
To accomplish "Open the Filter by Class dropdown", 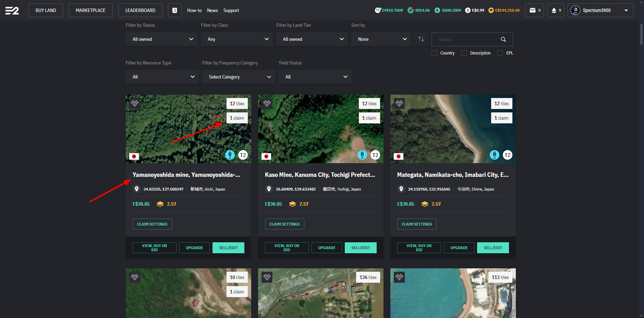I will [237, 39].
